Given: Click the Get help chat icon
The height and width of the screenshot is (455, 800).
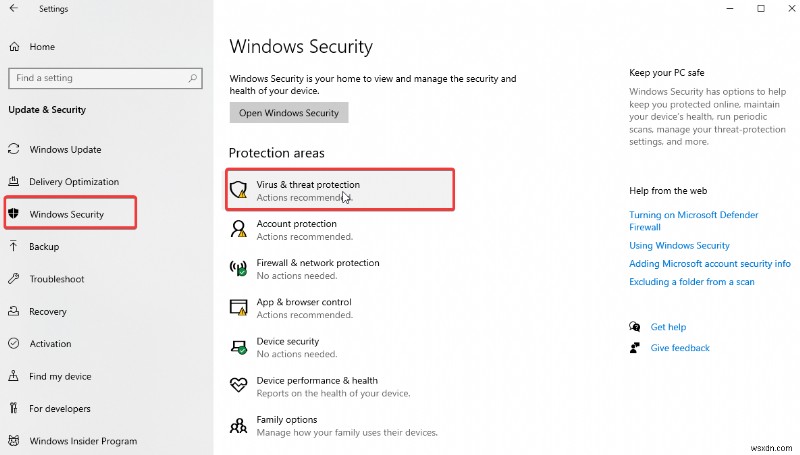Looking at the screenshot, I should pos(634,327).
